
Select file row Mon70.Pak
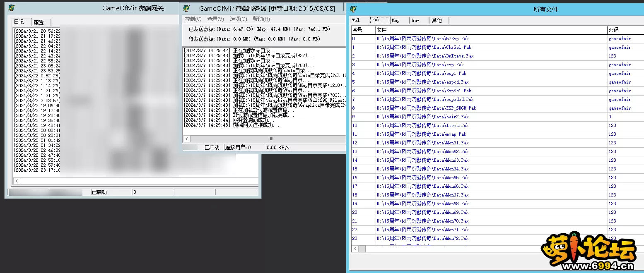pos(497,221)
